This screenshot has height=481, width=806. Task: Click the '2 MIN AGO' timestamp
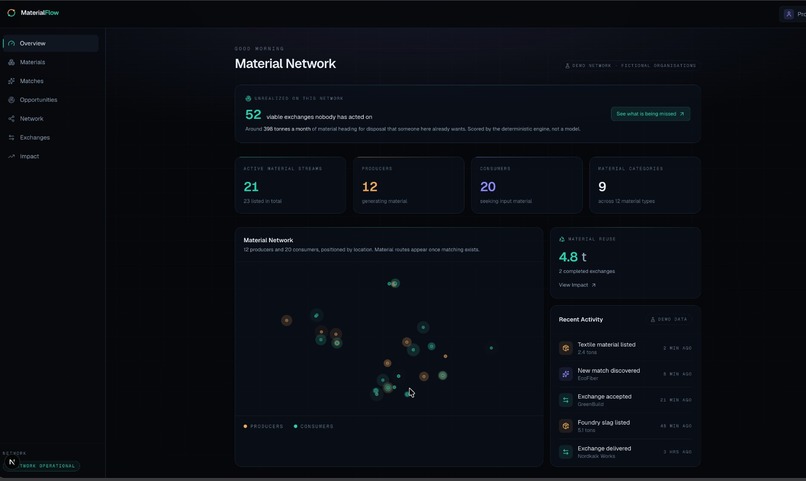pos(677,348)
